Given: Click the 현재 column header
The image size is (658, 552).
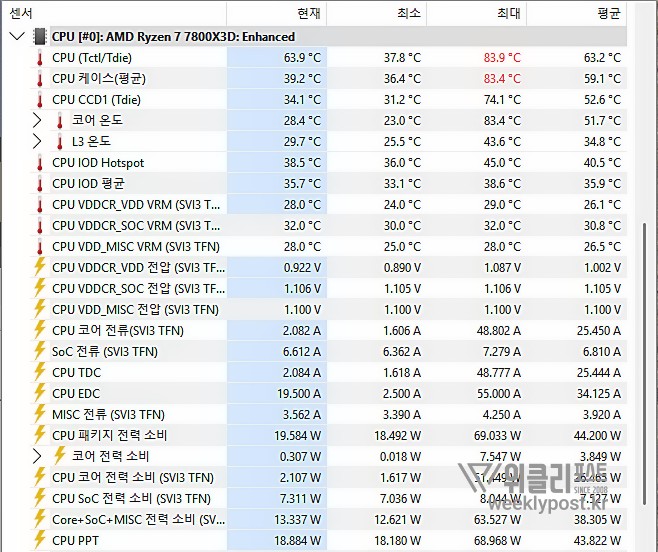Looking at the screenshot, I should pyautogui.click(x=309, y=13).
